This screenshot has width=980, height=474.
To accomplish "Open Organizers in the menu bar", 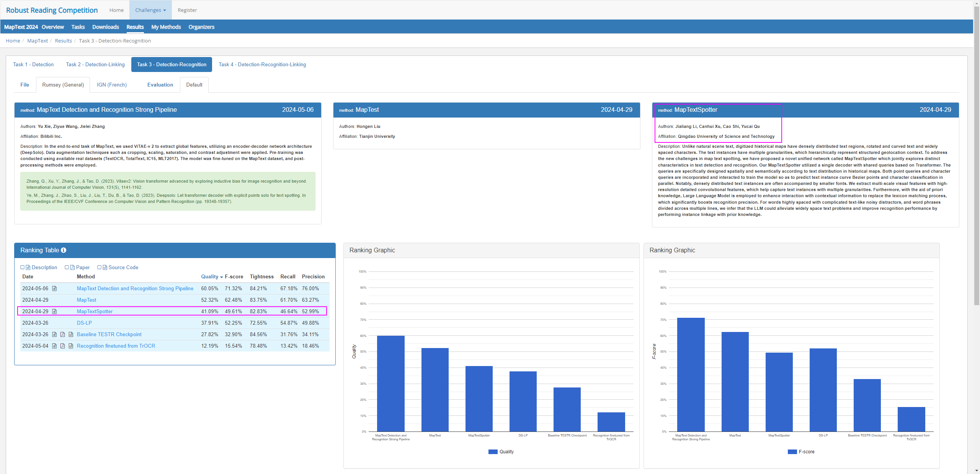I will [201, 27].
